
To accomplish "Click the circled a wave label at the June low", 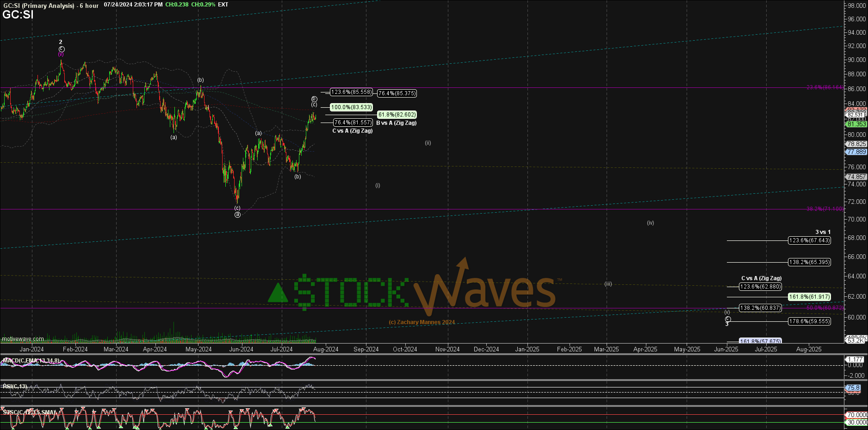I will point(237,215).
